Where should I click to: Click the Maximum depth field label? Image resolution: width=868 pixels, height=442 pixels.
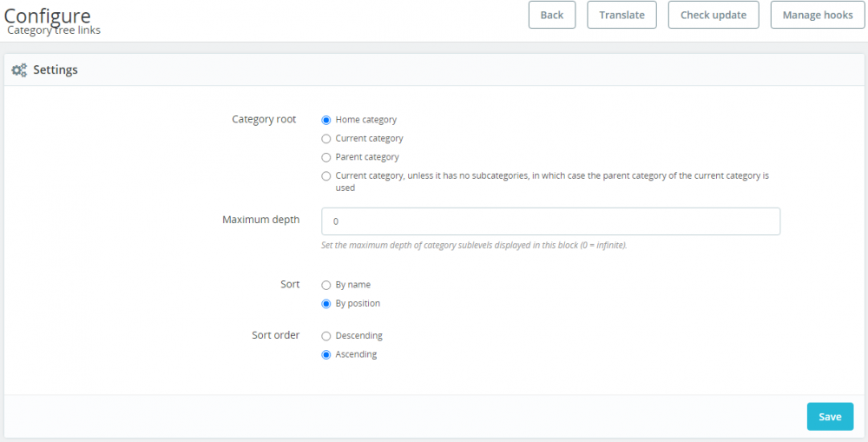(x=260, y=220)
